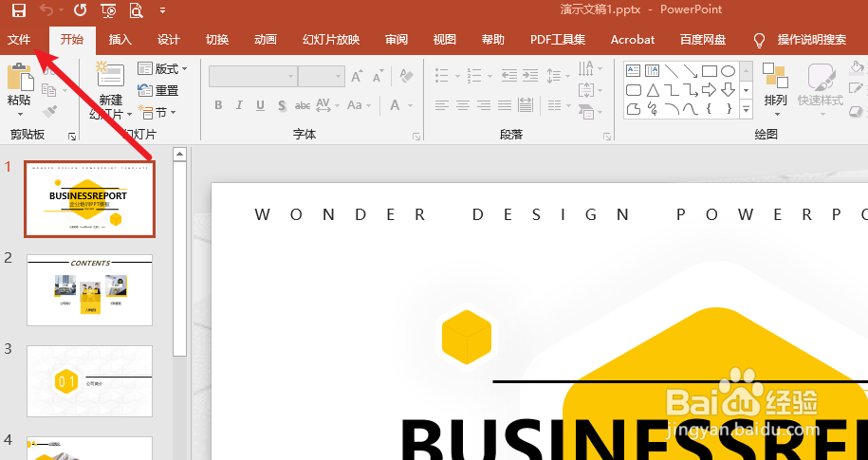
Task: Click the bullets list icon
Action: (442, 75)
